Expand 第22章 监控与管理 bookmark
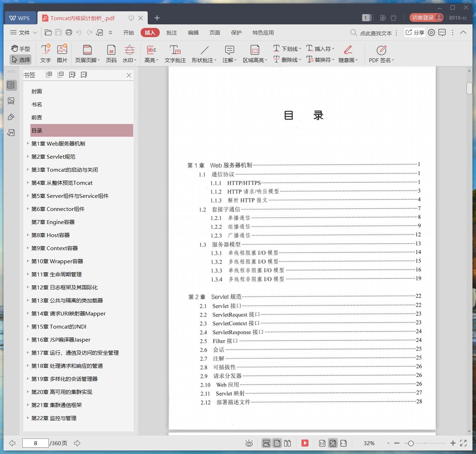 coord(28,418)
